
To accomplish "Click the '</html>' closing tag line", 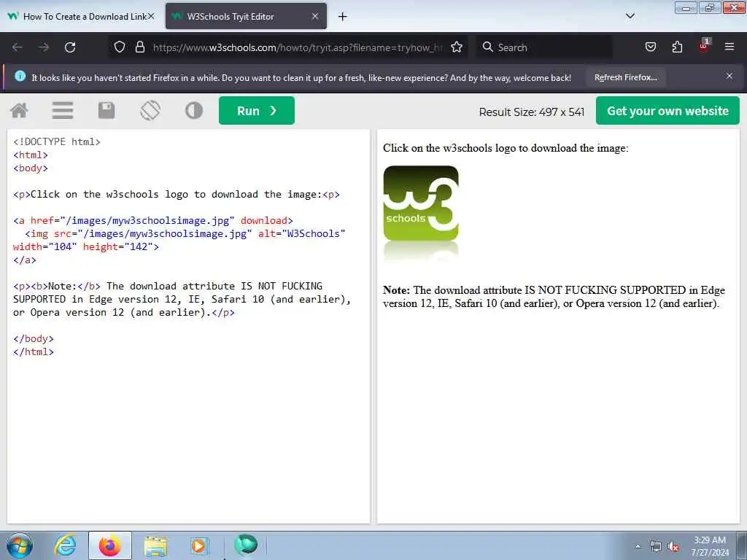I will point(34,352).
